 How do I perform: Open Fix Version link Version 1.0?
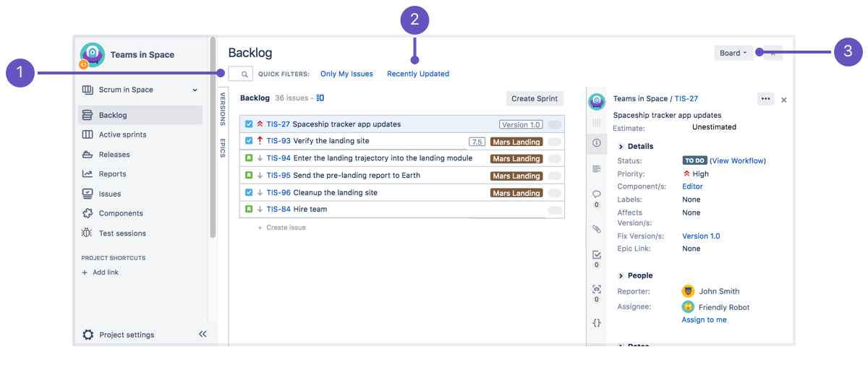(701, 236)
